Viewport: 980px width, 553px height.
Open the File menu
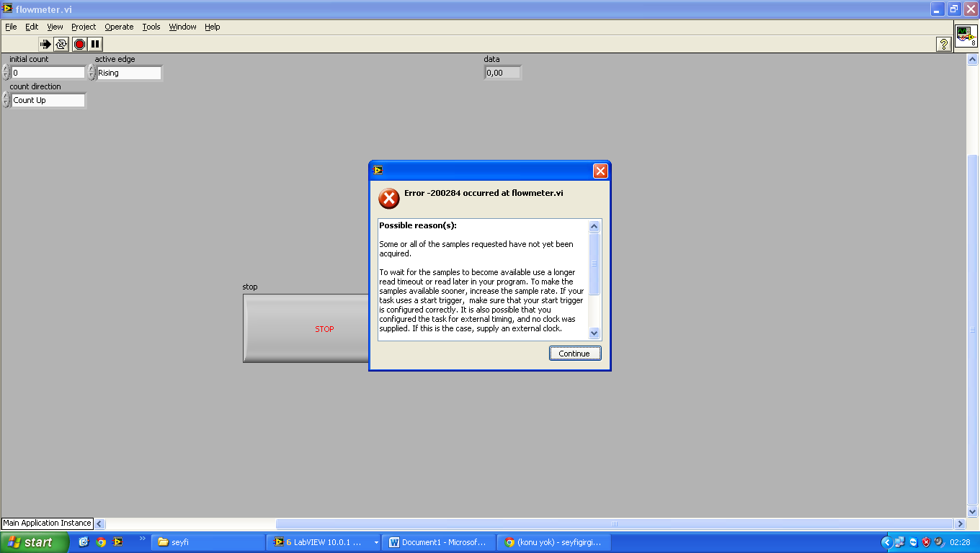point(11,27)
